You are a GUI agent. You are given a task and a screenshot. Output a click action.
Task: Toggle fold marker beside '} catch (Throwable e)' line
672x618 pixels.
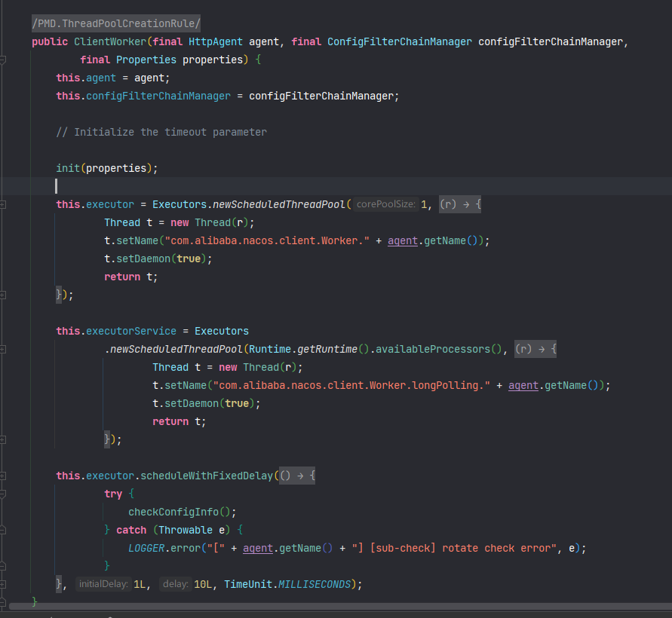[2, 531]
